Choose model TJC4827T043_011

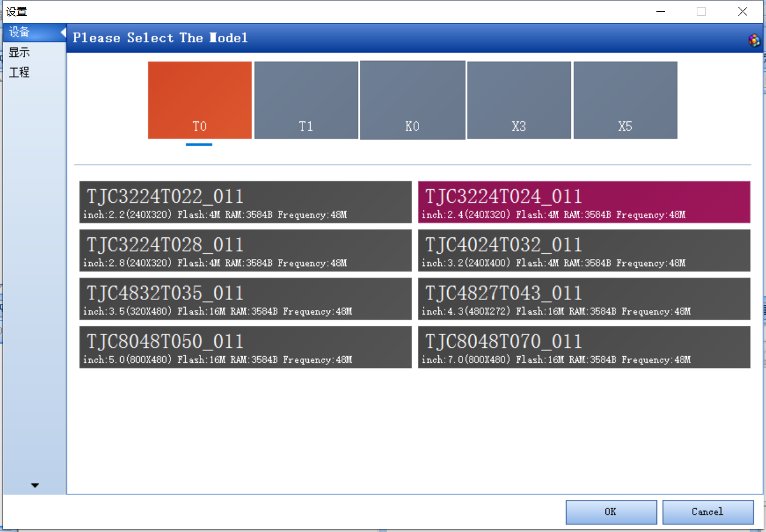584,299
